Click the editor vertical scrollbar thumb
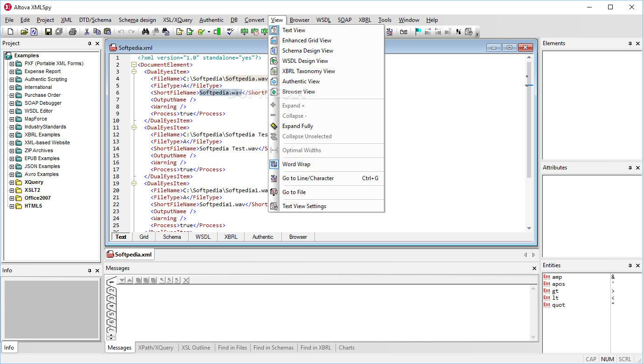643x364 pixels. (x=529, y=119)
